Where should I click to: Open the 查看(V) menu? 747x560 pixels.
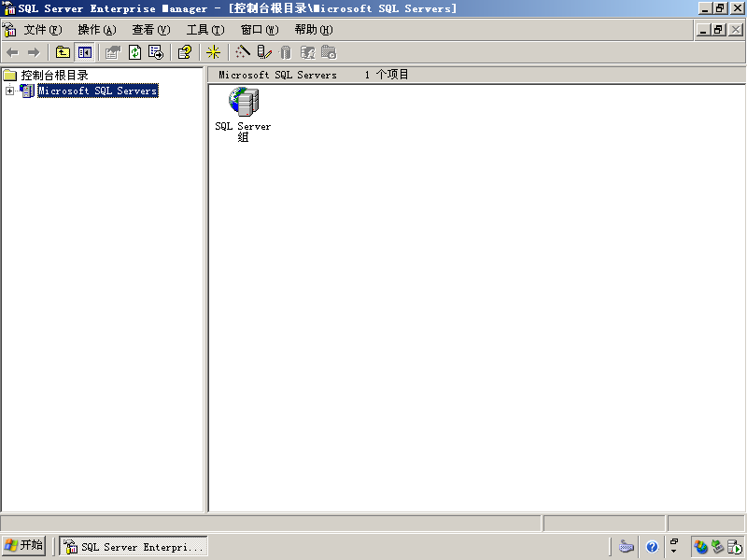coord(151,30)
